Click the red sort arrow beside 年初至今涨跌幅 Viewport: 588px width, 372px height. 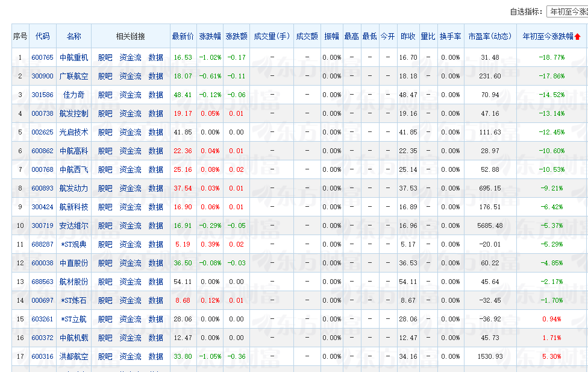pos(578,36)
